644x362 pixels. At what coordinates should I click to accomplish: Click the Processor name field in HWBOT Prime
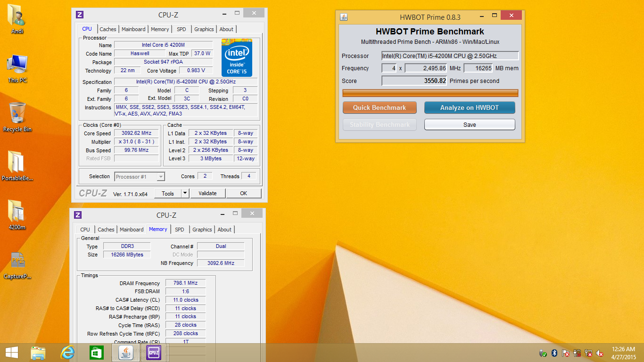(450, 56)
